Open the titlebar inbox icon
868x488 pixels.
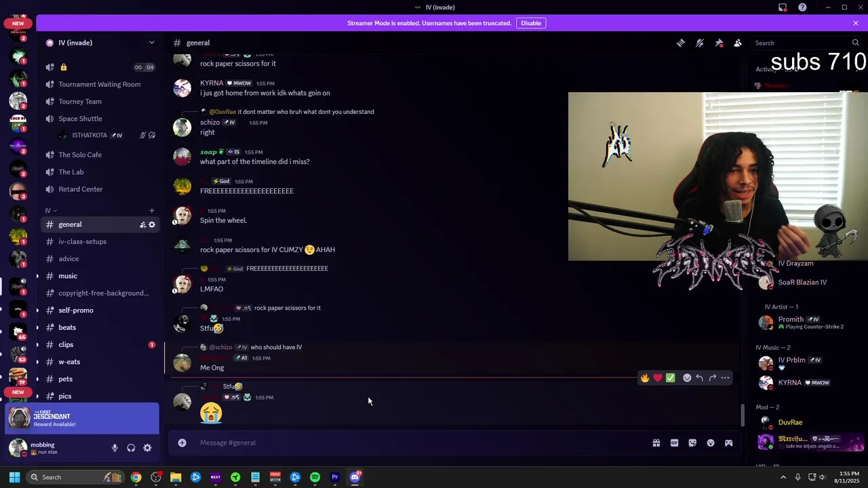783,7
